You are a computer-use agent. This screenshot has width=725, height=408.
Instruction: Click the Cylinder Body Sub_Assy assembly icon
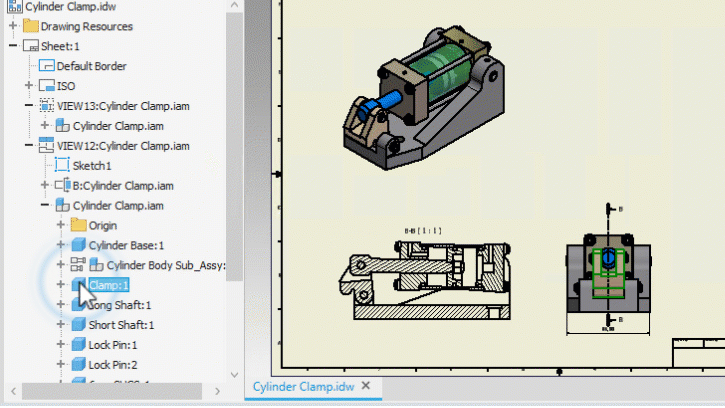[96, 265]
